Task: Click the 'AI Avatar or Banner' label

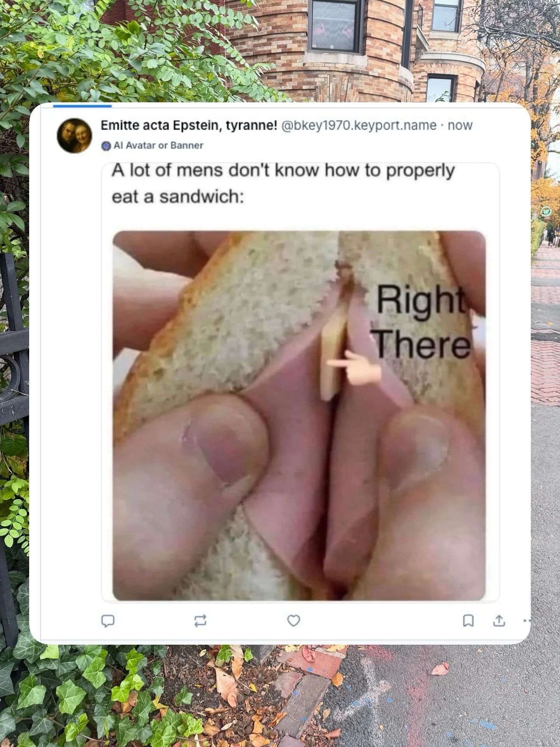Action: pyautogui.click(x=158, y=146)
